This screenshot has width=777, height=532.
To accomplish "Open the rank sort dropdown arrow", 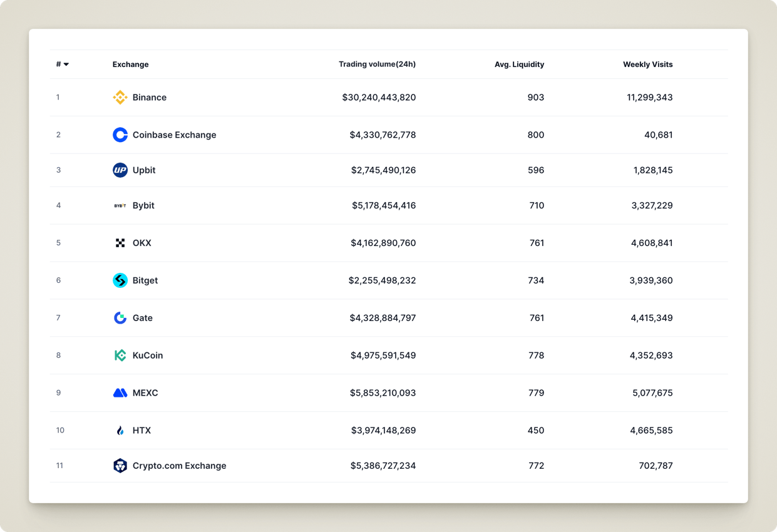I will coord(66,64).
